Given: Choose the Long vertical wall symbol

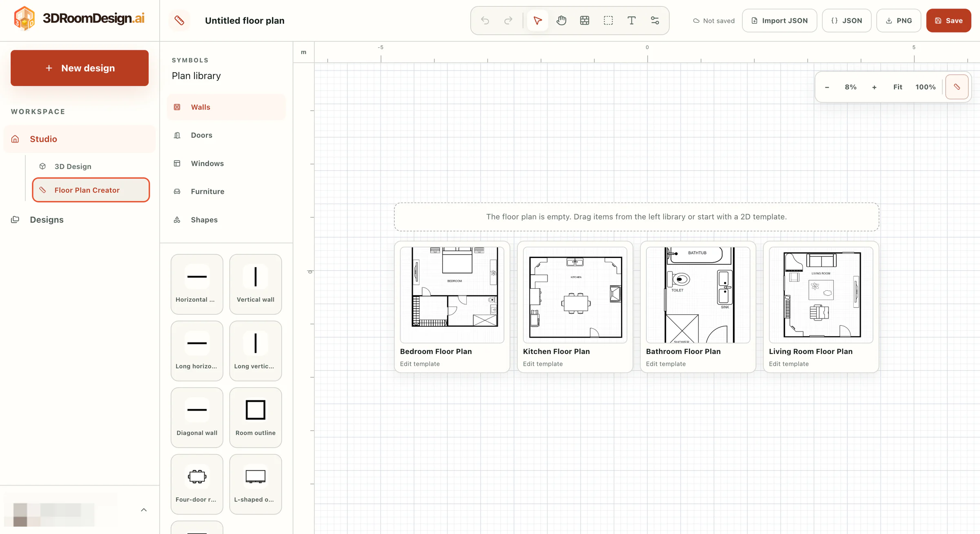Looking at the screenshot, I should pyautogui.click(x=256, y=351).
